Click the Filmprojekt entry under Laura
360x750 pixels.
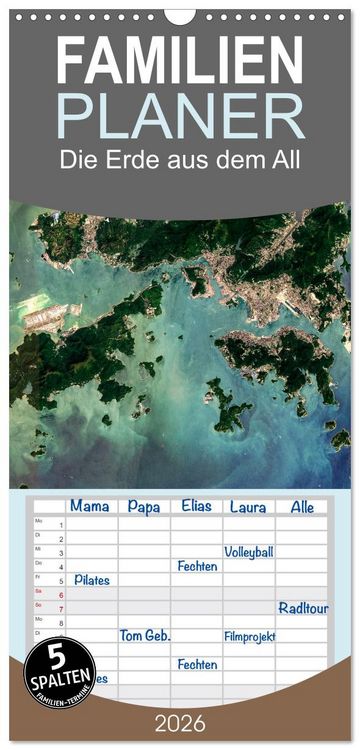[x=250, y=637]
